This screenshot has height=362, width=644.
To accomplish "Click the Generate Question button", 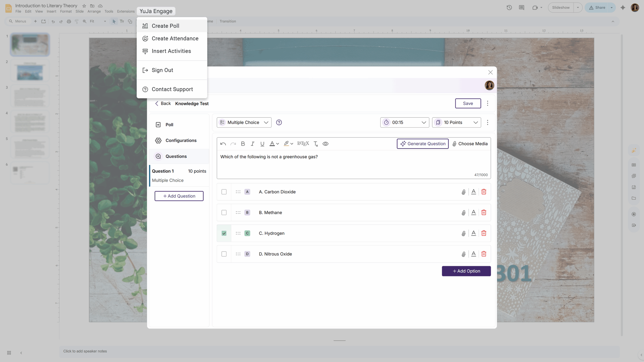I will click(x=422, y=144).
